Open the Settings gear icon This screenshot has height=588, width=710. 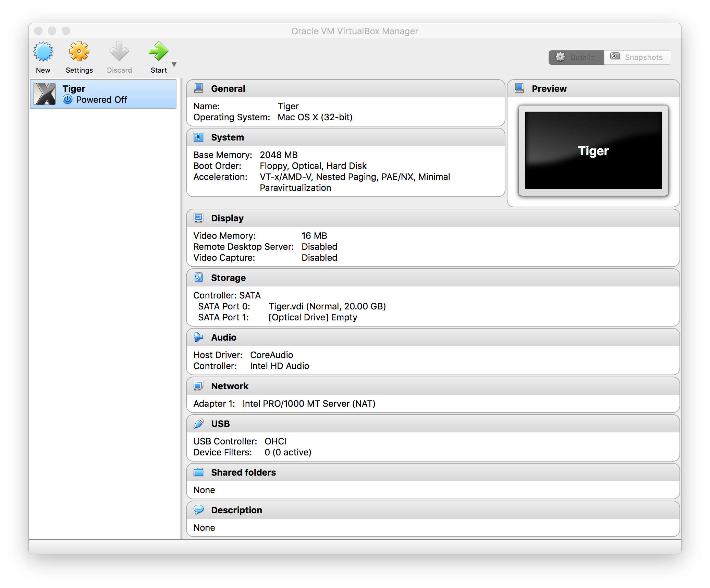79,52
